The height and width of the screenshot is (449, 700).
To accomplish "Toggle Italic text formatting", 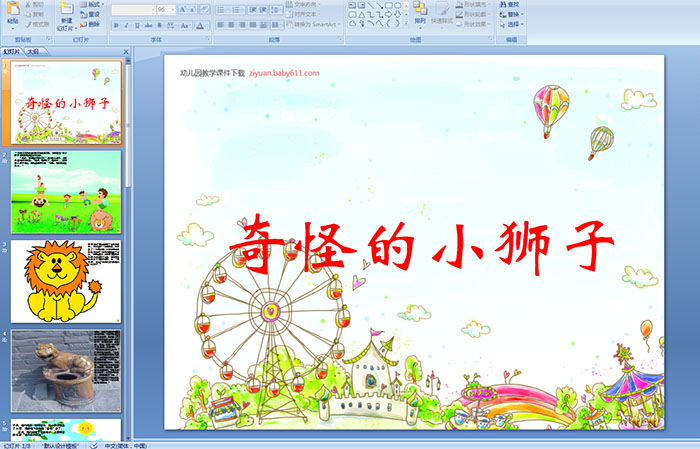I will (x=126, y=24).
